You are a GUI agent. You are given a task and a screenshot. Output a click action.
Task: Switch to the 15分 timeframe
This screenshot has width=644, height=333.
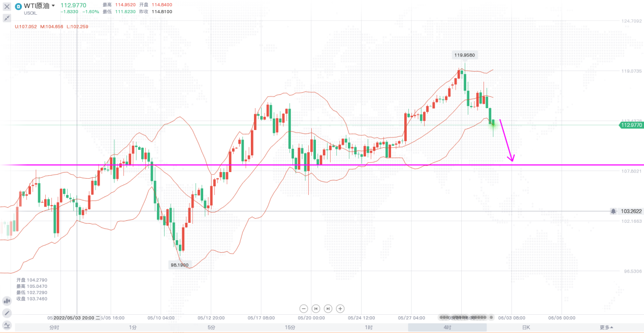coord(290,327)
